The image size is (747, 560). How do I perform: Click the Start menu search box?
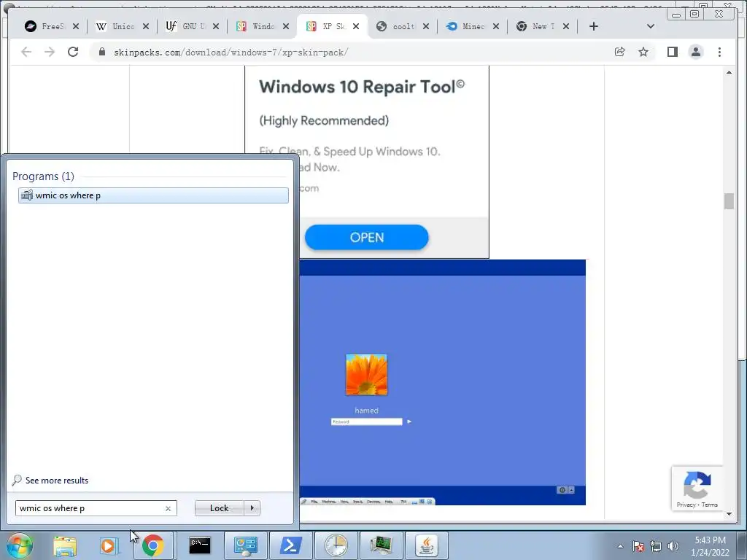coord(90,508)
